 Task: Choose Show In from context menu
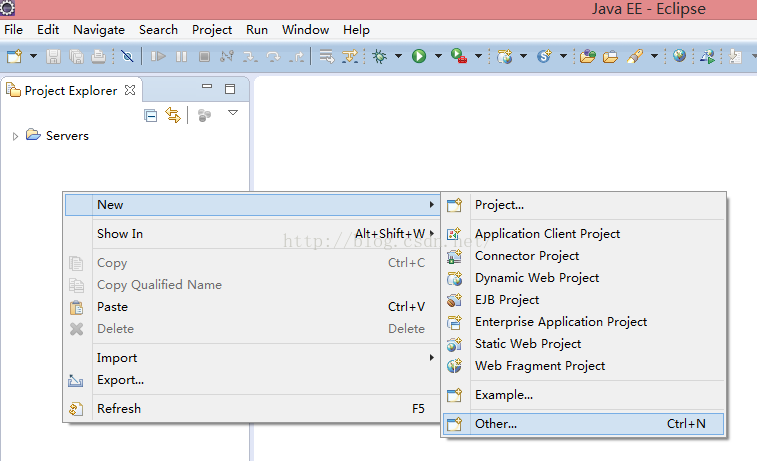[x=252, y=234]
